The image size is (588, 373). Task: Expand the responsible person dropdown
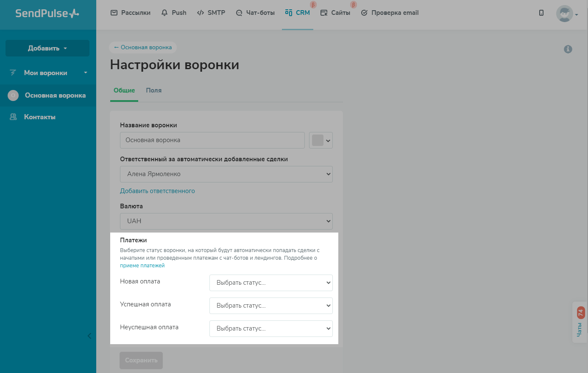(x=226, y=174)
